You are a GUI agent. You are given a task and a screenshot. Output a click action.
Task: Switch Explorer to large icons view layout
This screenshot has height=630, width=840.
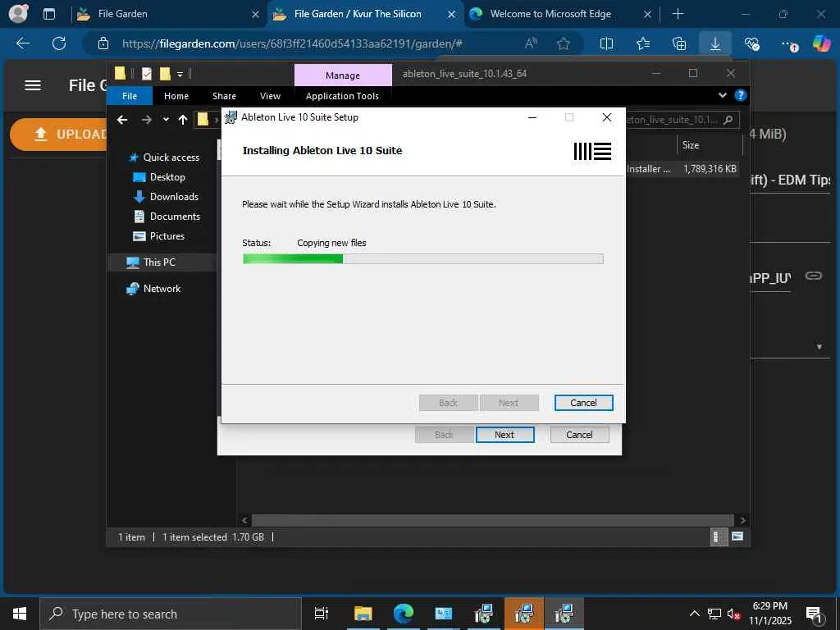click(737, 536)
